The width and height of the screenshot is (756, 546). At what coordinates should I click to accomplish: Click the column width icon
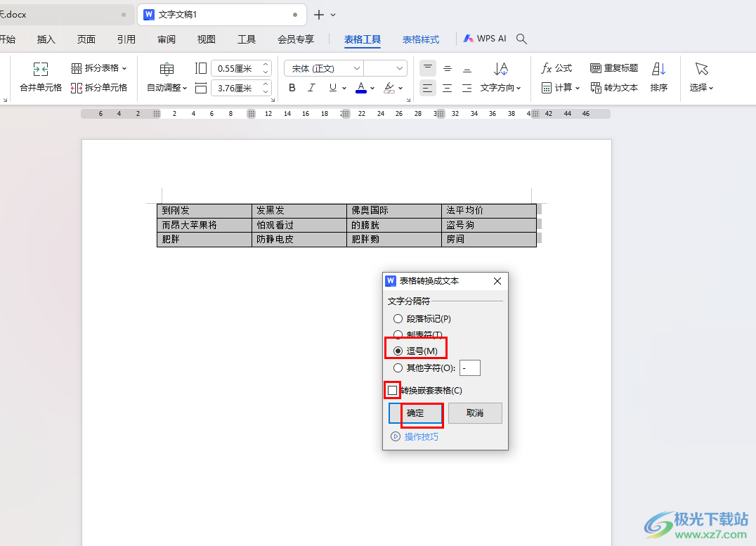(x=201, y=88)
